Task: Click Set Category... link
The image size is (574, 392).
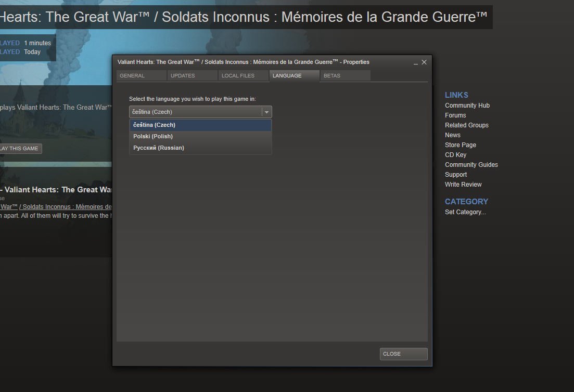Action: [x=465, y=212]
